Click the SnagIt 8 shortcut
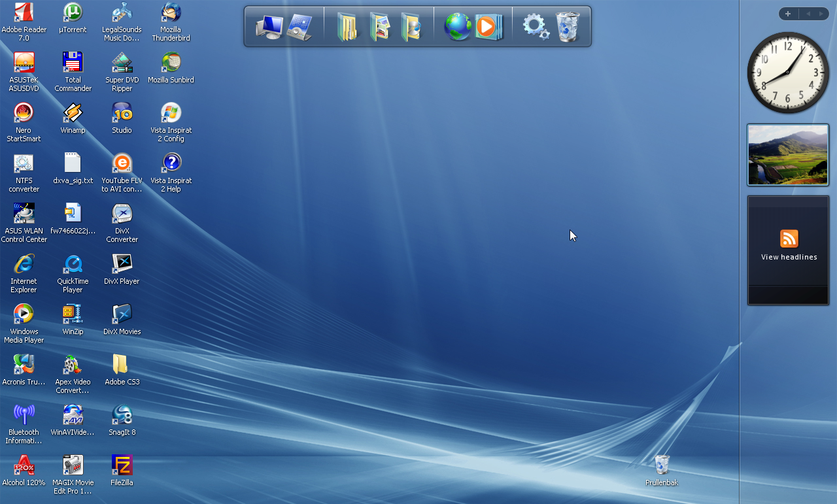The height and width of the screenshot is (504, 837). pyautogui.click(x=122, y=416)
